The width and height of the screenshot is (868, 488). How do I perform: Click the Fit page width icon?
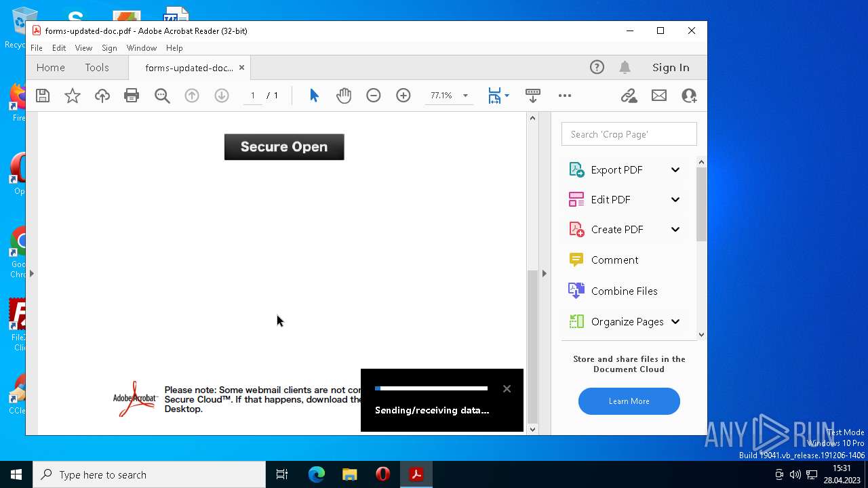click(x=494, y=96)
